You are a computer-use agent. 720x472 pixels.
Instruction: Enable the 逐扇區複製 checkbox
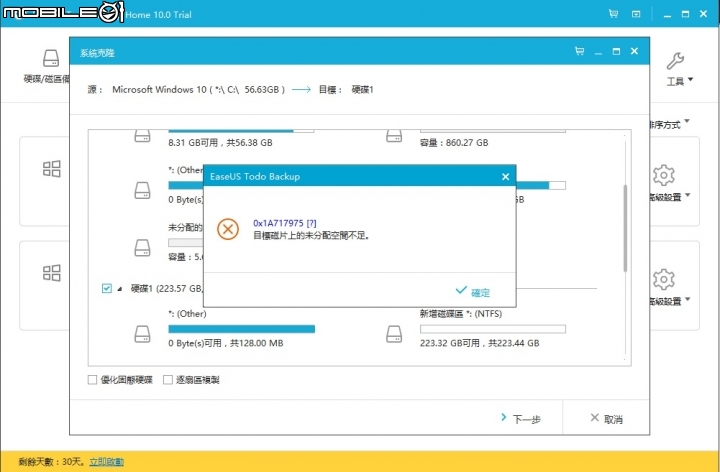pyautogui.click(x=168, y=380)
